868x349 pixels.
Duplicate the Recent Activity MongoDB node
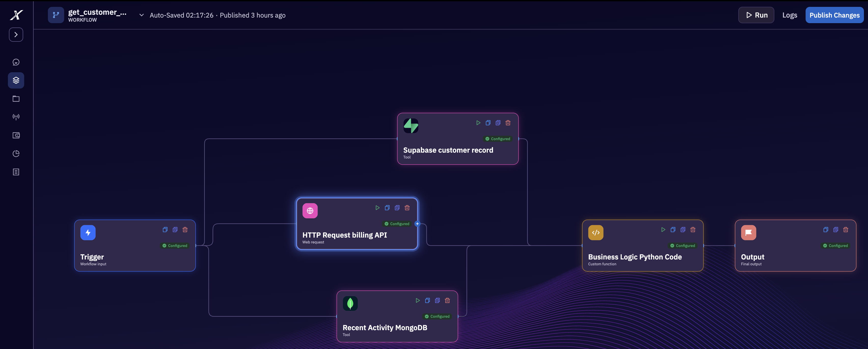[x=437, y=300]
